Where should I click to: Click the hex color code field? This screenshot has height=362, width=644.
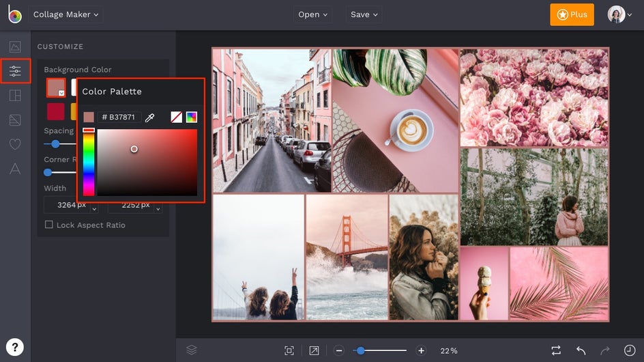120,117
